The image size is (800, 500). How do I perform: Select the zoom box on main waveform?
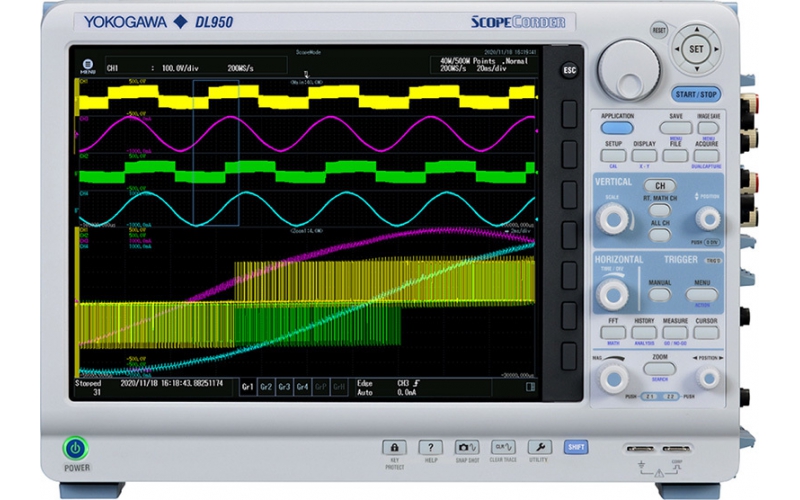[216, 153]
